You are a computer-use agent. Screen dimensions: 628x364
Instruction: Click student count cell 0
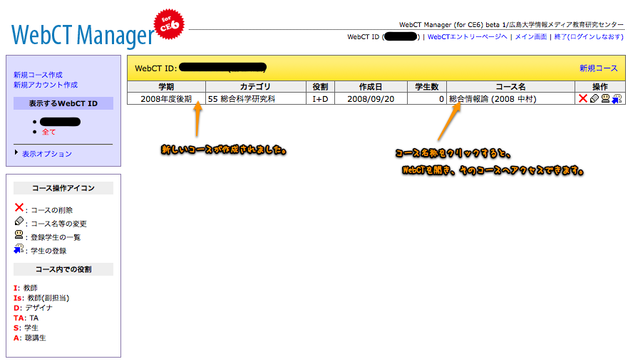click(x=427, y=99)
